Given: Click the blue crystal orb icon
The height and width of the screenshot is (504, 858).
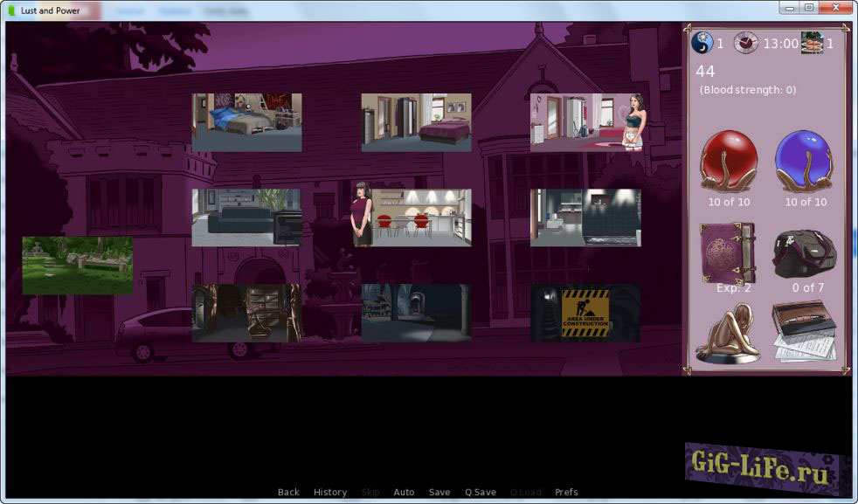Looking at the screenshot, I should pos(805,161).
